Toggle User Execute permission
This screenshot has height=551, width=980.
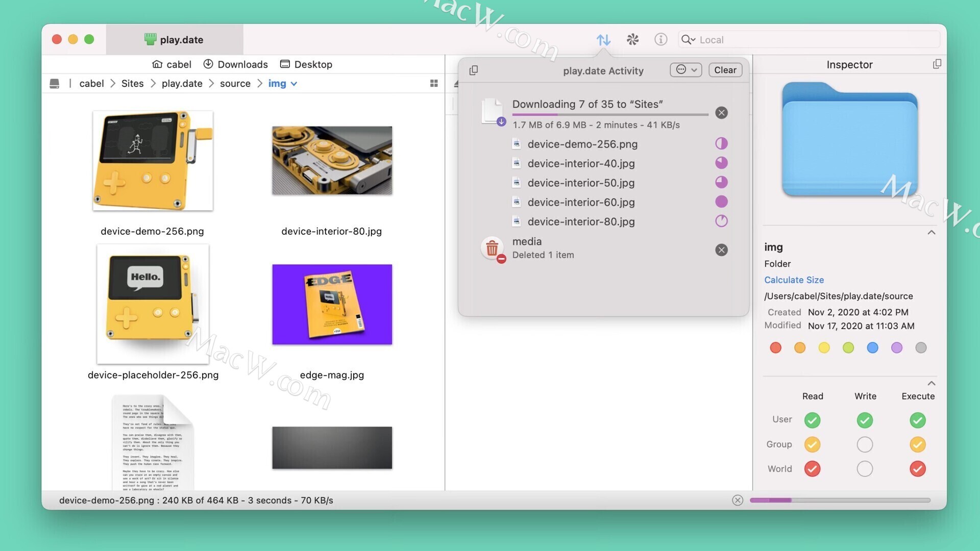pyautogui.click(x=918, y=420)
